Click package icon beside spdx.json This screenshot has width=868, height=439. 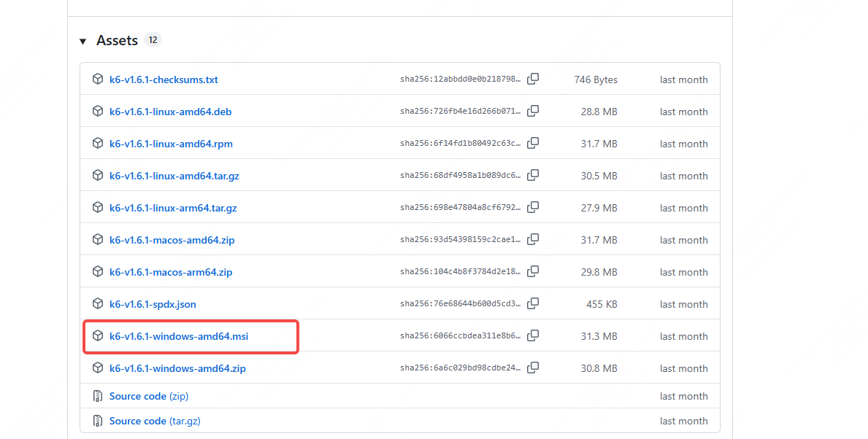point(98,303)
